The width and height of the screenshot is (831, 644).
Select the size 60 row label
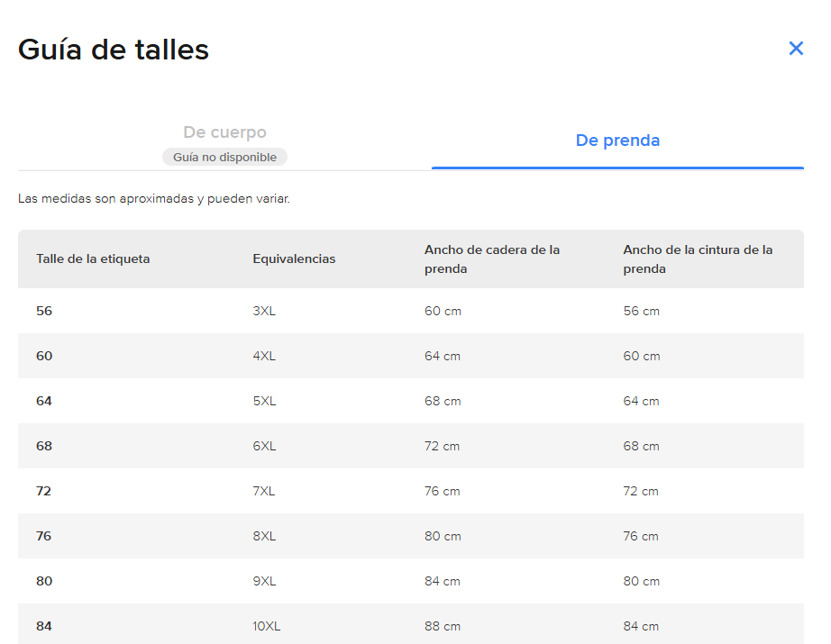pyautogui.click(x=44, y=356)
